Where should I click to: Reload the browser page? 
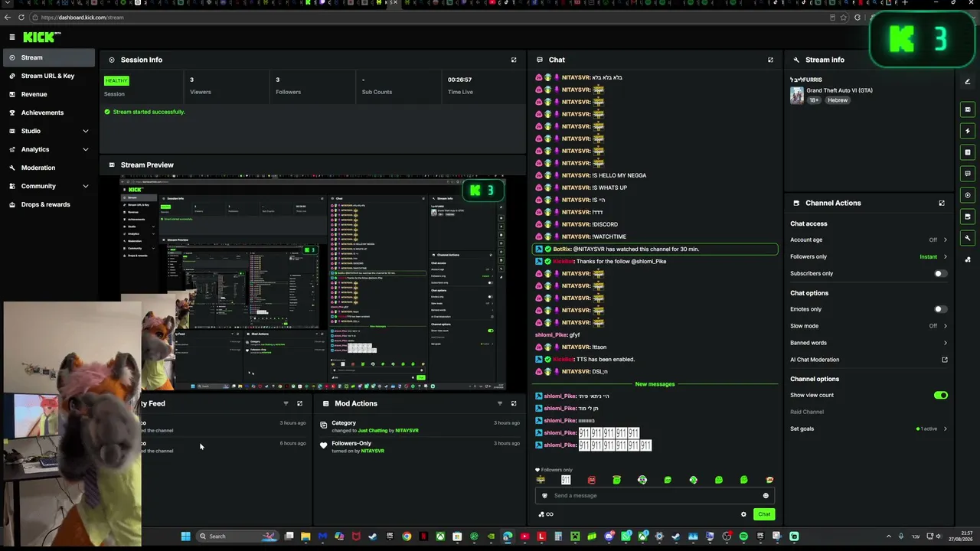[21, 18]
